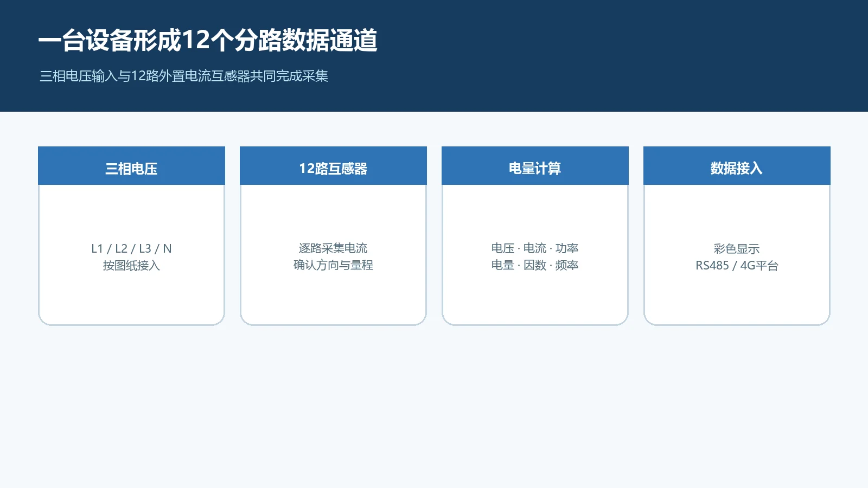This screenshot has height=488, width=868.
Task: Select the text 彩色显示
Action: [x=737, y=248]
